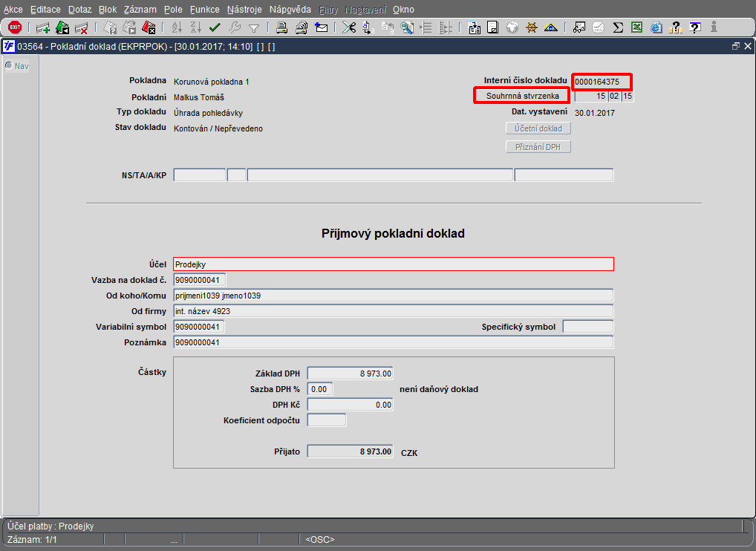Screen dimensions: 756x551
Task: Click the Přijato amount field
Action: (x=350, y=451)
